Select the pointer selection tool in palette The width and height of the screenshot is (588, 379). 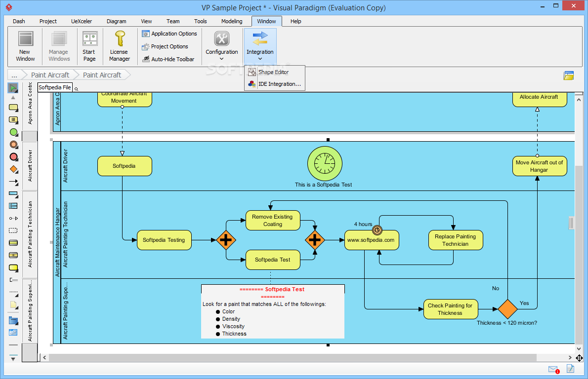(13, 88)
